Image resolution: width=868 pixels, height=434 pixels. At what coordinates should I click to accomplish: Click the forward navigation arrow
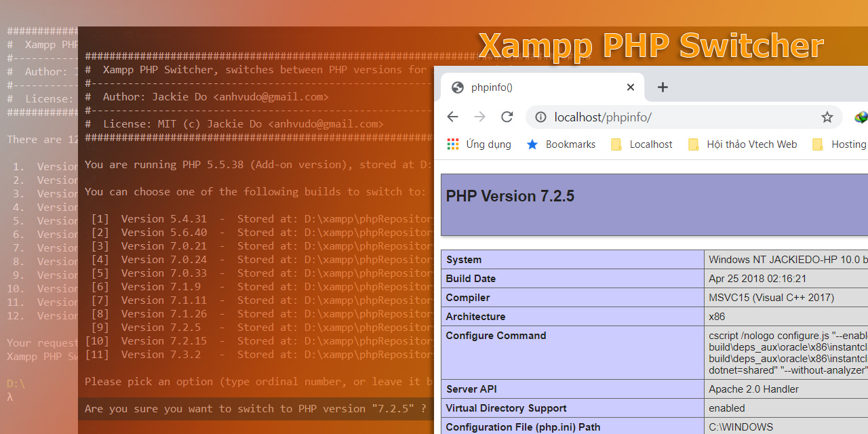[x=479, y=117]
